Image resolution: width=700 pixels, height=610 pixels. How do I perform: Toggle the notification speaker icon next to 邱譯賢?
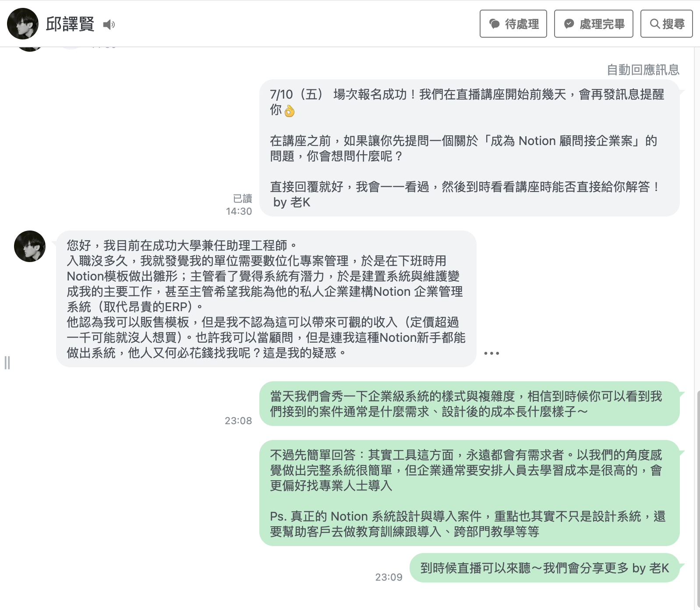(x=109, y=25)
